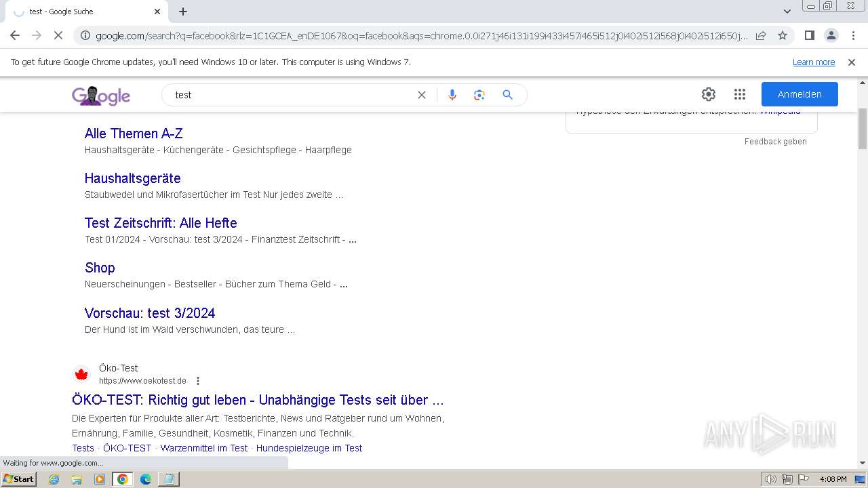Screen dimensions: 868x488
Task: Open 'Warzenmittel im Test' link
Action: pyautogui.click(x=204, y=448)
